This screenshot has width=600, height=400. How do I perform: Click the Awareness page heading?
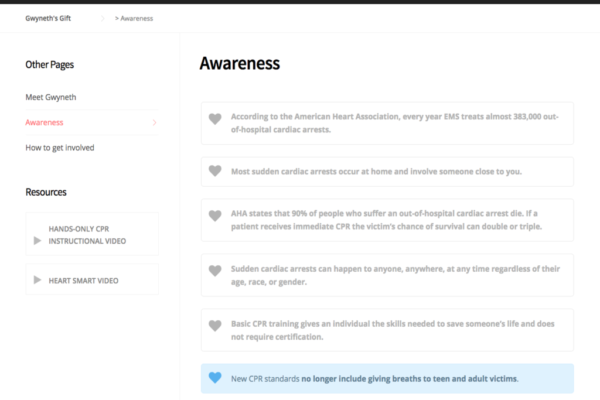tap(240, 63)
